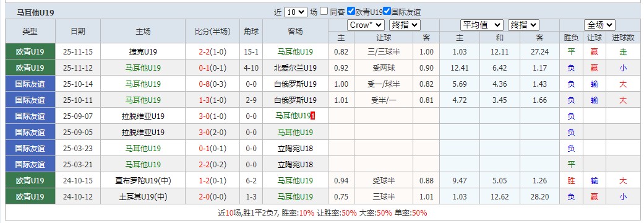Screen dimensions: 644x223
Task: Open the 终指 dropdown beside 平均值
Action: pyautogui.click(x=523, y=25)
